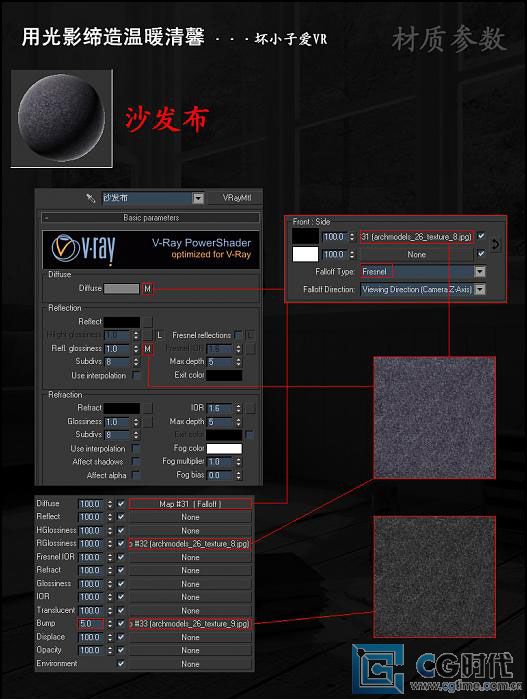Image resolution: width=527 pixels, height=699 pixels.
Task: Adjust the reflection Subdivs spinner
Action: pos(136,362)
